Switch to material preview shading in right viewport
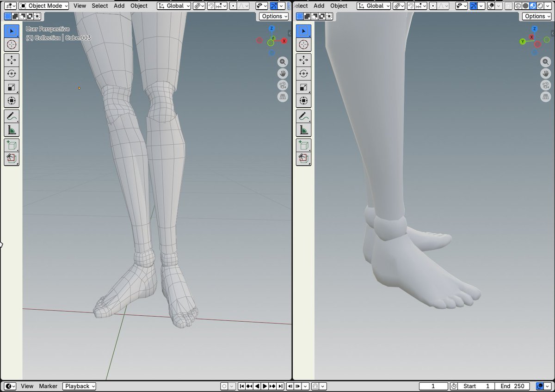The image size is (555, 392). click(x=533, y=6)
